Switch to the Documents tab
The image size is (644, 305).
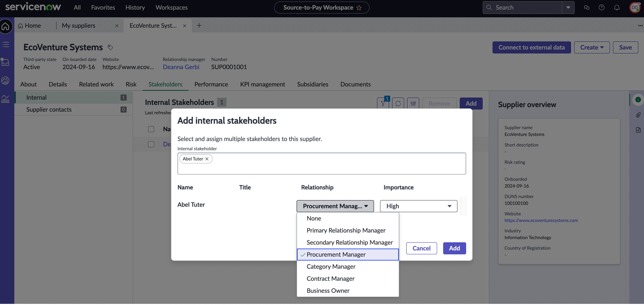pyautogui.click(x=355, y=84)
